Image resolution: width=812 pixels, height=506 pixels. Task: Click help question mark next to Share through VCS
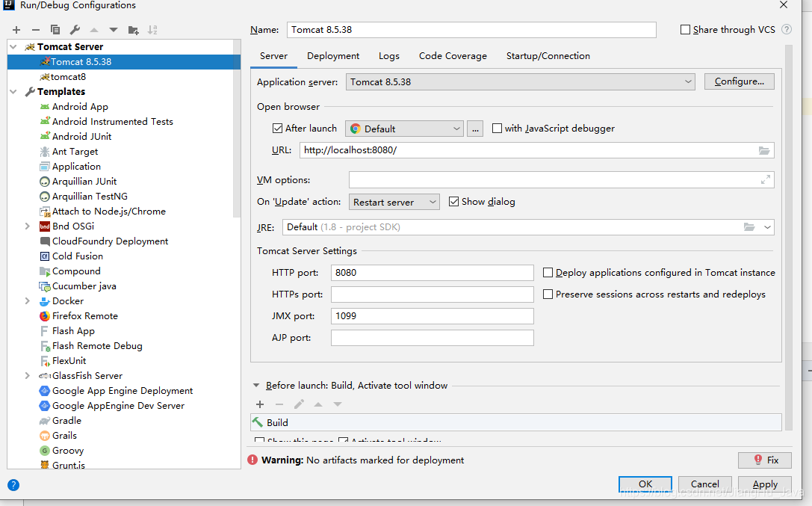pos(787,29)
